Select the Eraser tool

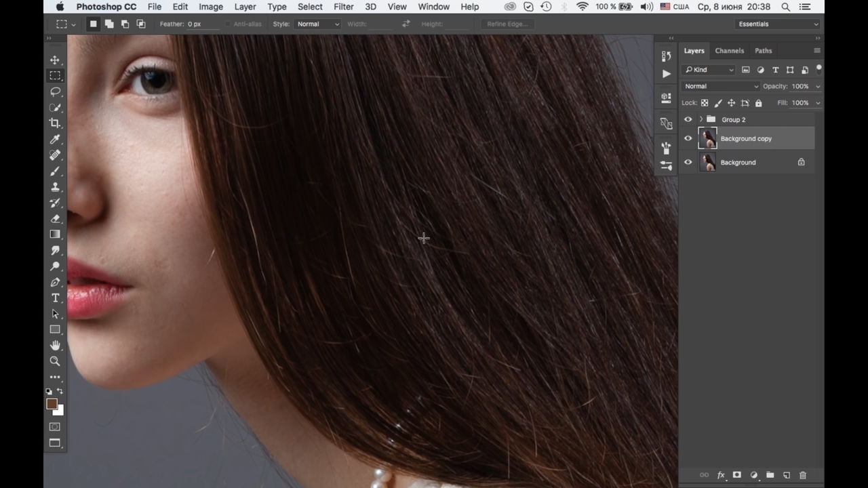55,218
